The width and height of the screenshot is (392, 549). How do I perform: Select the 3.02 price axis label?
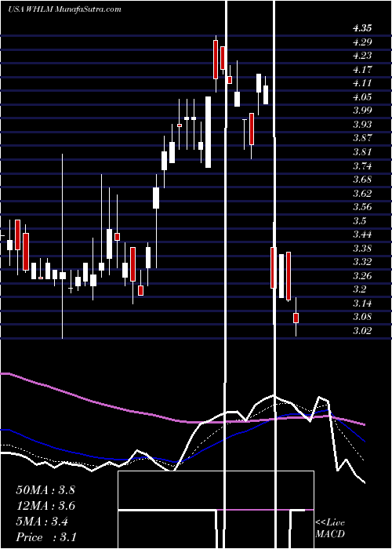pyautogui.click(x=362, y=330)
